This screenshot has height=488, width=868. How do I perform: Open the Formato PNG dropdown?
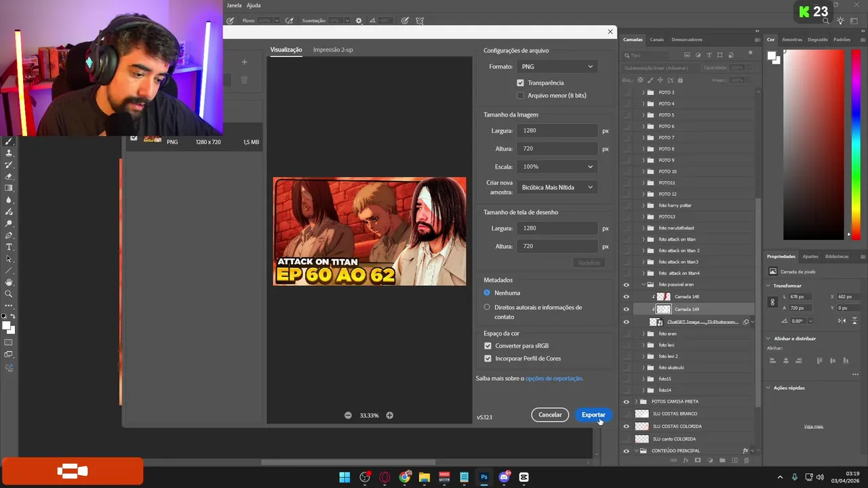click(x=557, y=66)
